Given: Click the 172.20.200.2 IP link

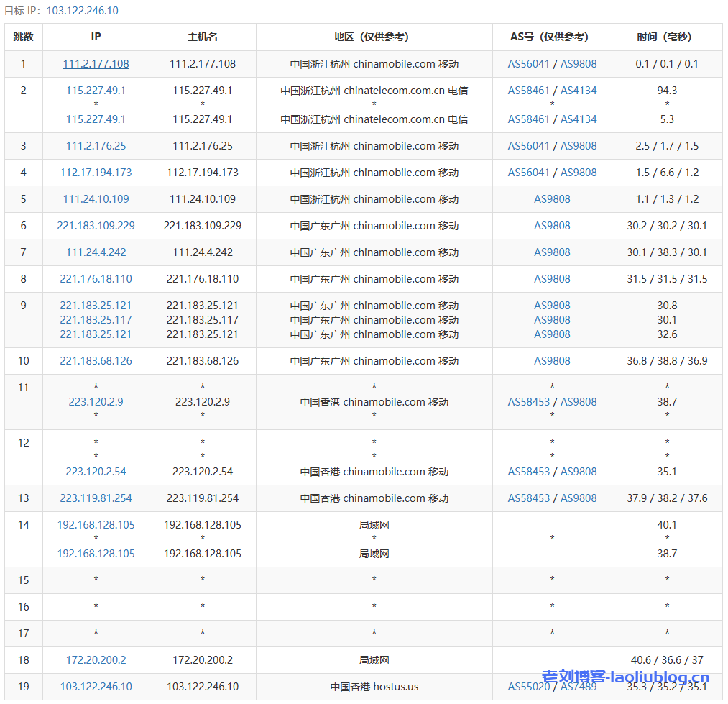Looking at the screenshot, I should [96, 660].
